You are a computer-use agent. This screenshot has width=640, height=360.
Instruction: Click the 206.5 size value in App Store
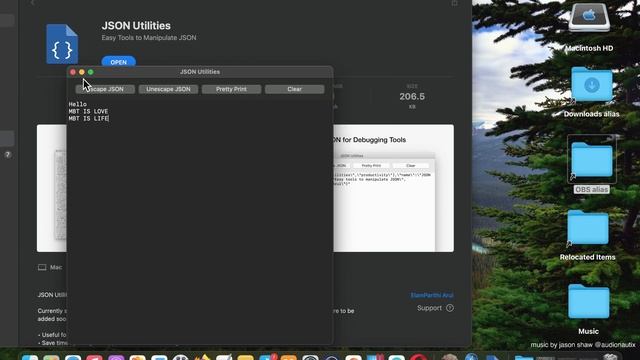[x=412, y=97]
